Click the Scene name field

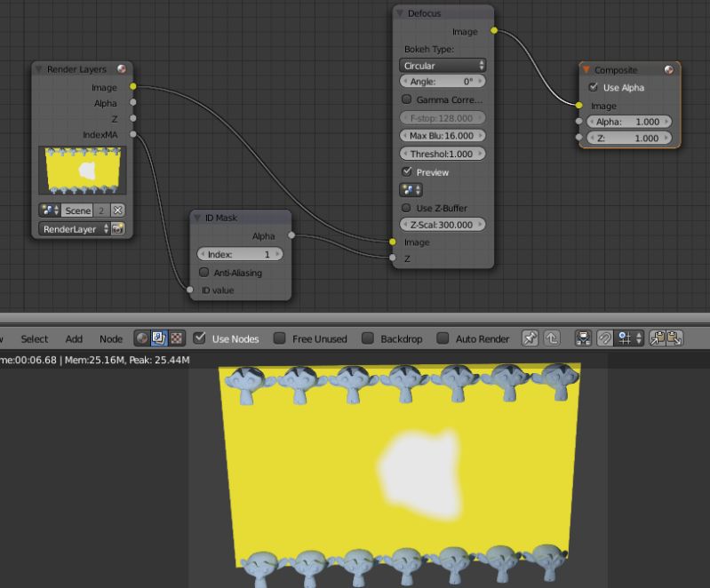point(77,211)
